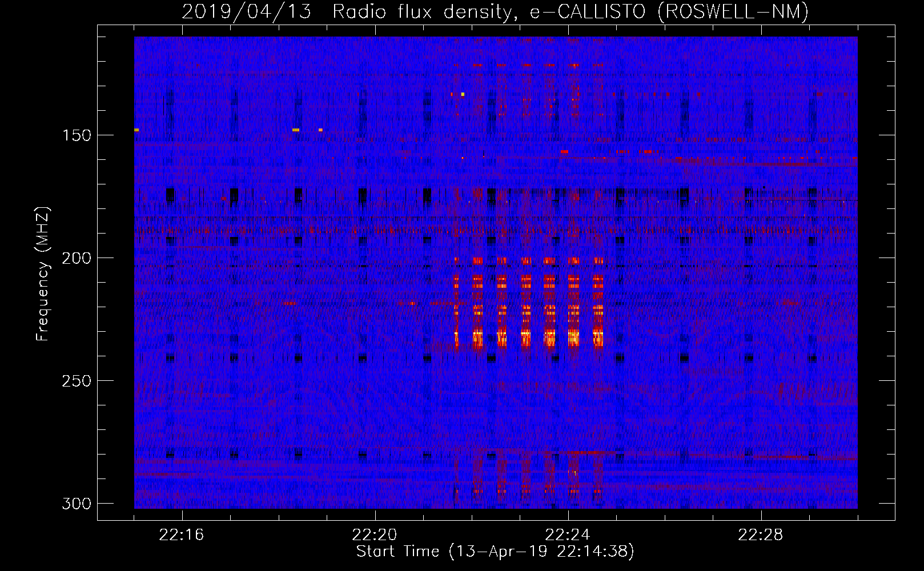Click the '200' frequency tick label
This screenshot has height=571, width=924.
coord(77,258)
